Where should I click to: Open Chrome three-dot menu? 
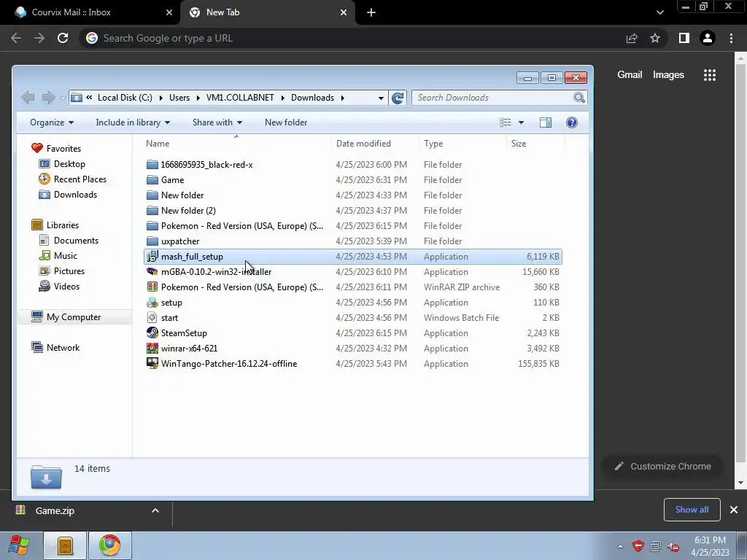731,38
